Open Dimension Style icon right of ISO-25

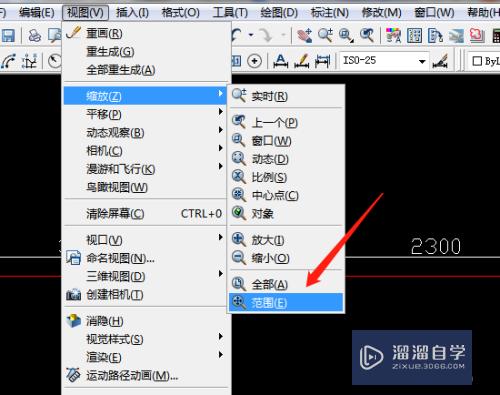440,61
